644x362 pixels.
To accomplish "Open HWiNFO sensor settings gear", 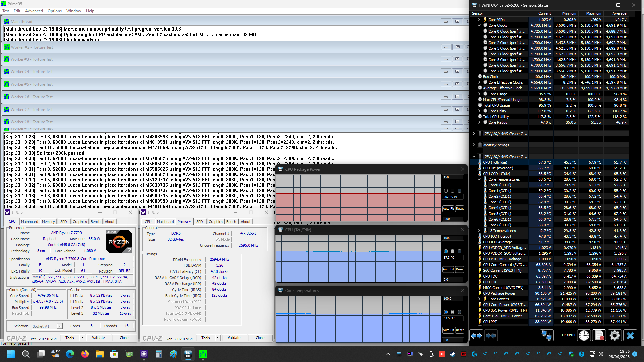I will pos(615,335).
